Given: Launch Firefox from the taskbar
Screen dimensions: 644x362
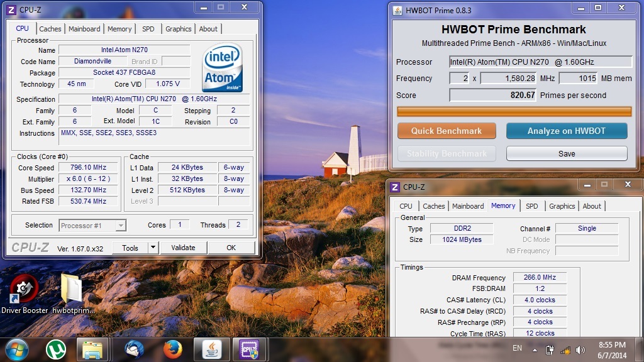Looking at the screenshot, I should point(173,350).
